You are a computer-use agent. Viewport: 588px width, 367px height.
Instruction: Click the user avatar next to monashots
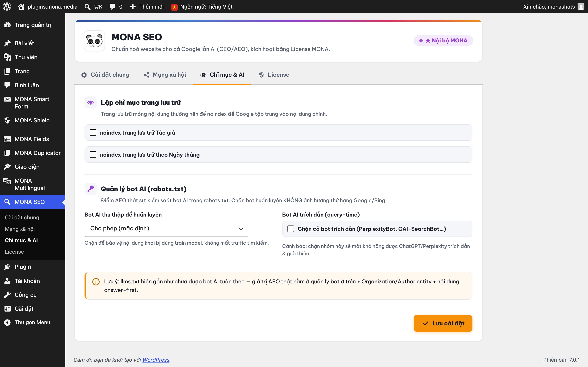pos(581,7)
